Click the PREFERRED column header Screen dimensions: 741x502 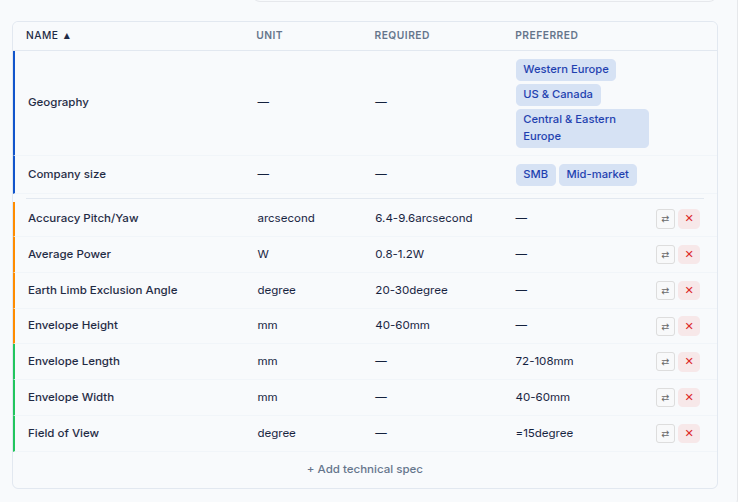pos(546,35)
